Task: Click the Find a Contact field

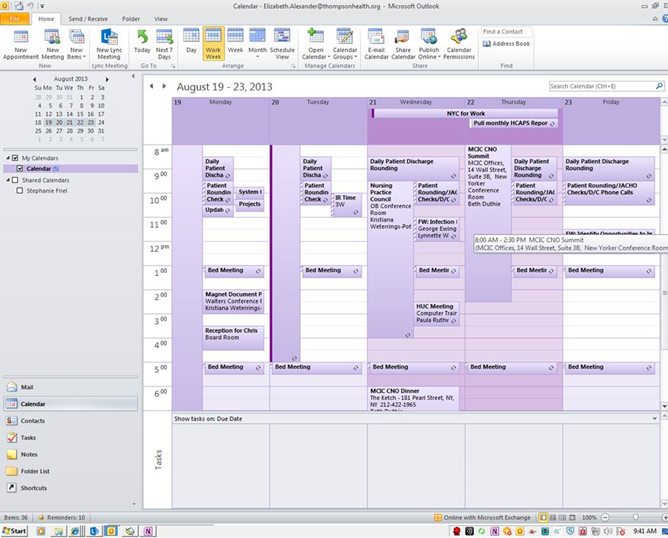Action: click(506, 32)
